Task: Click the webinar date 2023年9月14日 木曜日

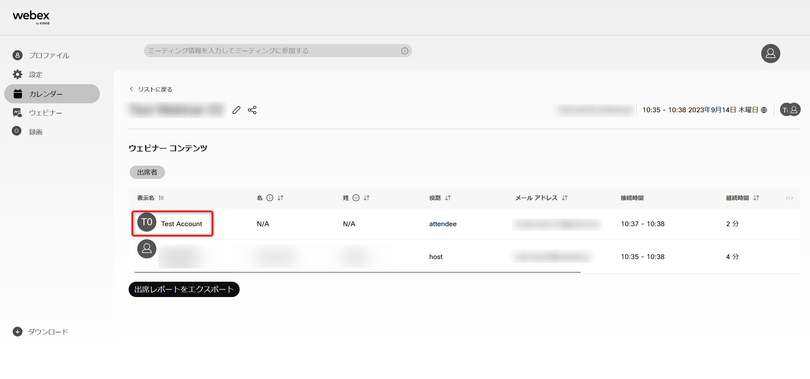Action: click(x=722, y=110)
